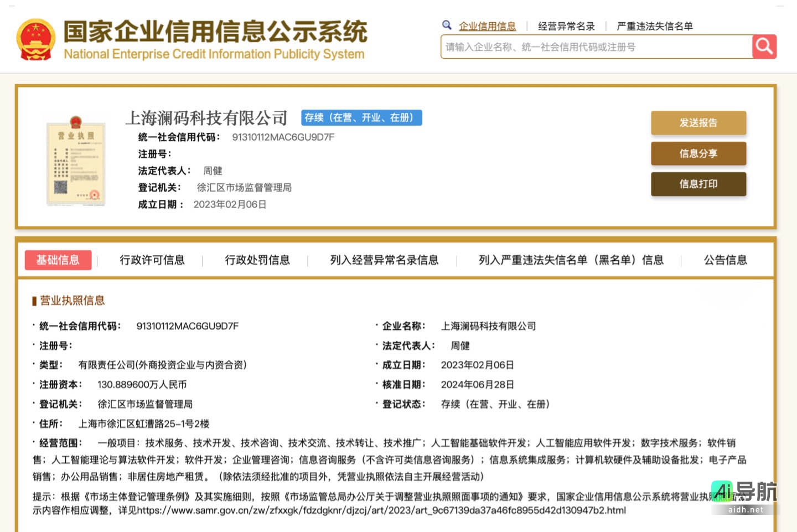Select the 企业信用信息 search category
Image resolution: width=797 pixels, height=532 pixels.
(487, 26)
